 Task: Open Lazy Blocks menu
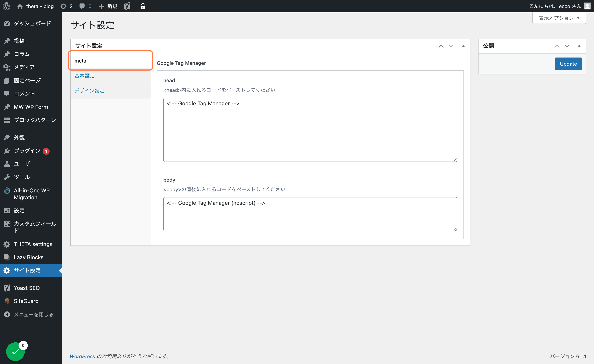pos(31,257)
